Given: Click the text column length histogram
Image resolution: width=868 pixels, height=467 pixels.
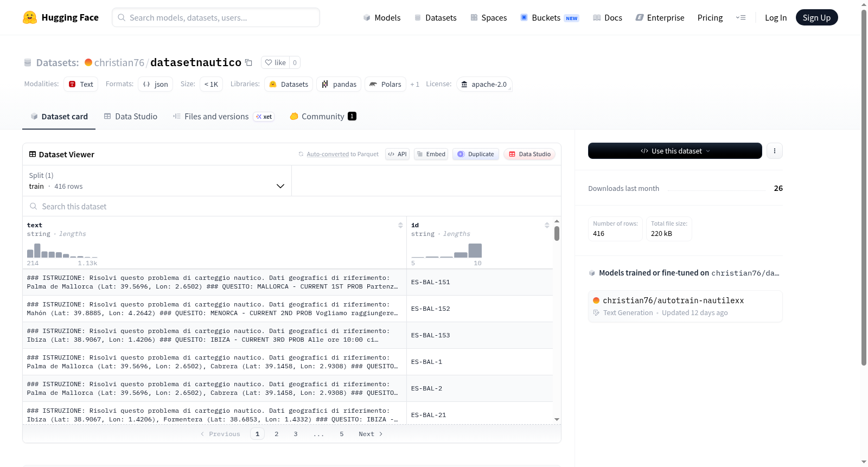Looking at the screenshot, I should pyautogui.click(x=62, y=251).
